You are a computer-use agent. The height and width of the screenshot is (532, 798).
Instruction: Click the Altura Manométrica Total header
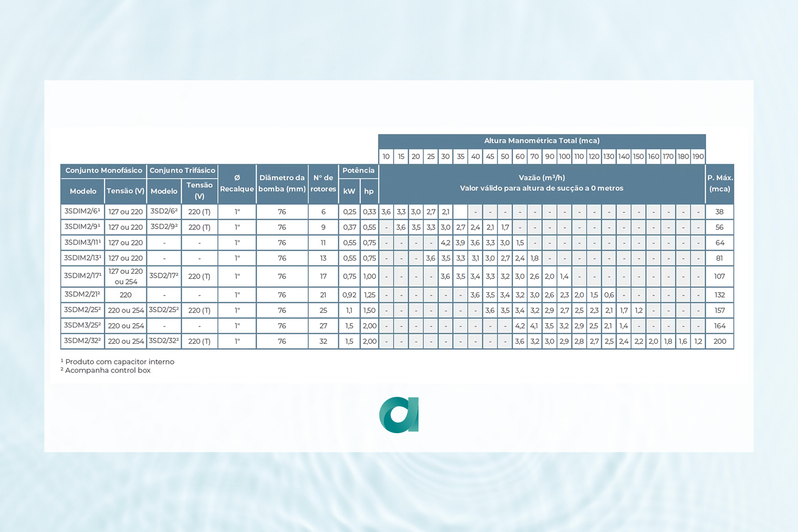tap(541, 141)
